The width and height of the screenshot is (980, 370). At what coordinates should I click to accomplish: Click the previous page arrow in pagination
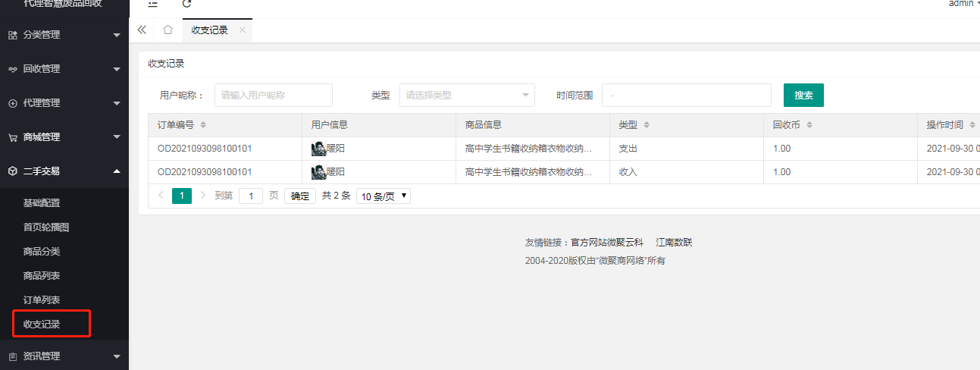click(161, 196)
